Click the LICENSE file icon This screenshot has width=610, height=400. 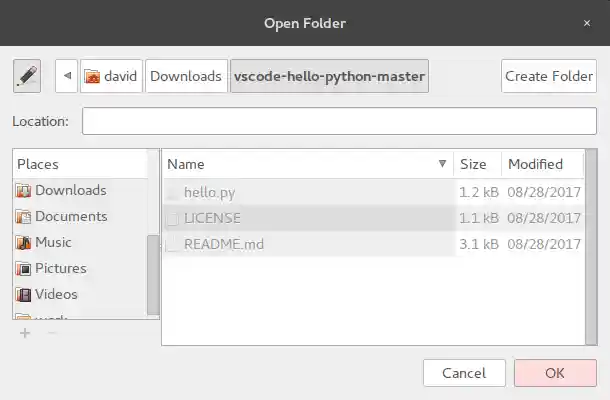point(173,218)
